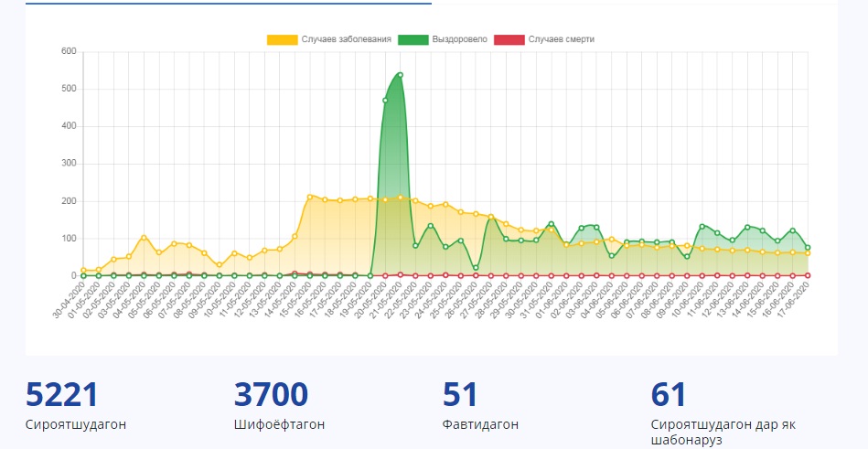Screen dimensions: 868x449
Task: Toggle the 'Выздоровело' legend label
Action: coord(458,39)
